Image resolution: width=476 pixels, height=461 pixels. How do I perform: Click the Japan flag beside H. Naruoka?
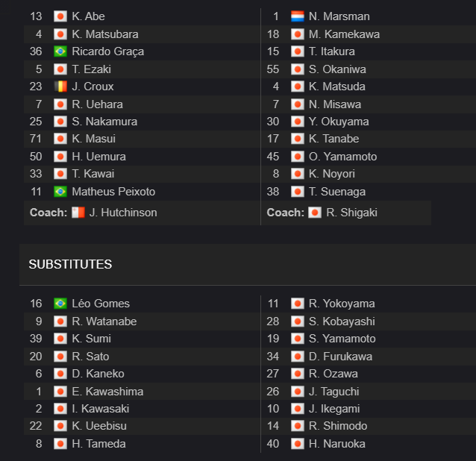tap(297, 444)
